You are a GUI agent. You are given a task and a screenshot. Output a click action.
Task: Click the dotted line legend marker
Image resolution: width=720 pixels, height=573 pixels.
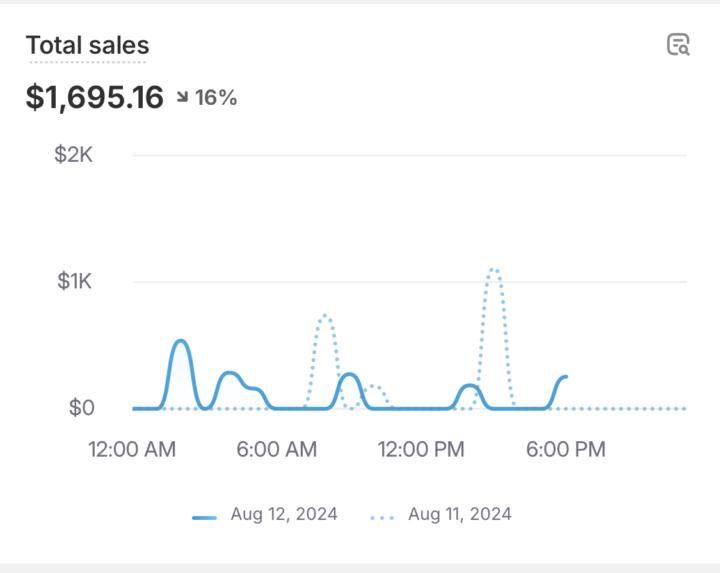(x=383, y=517)
